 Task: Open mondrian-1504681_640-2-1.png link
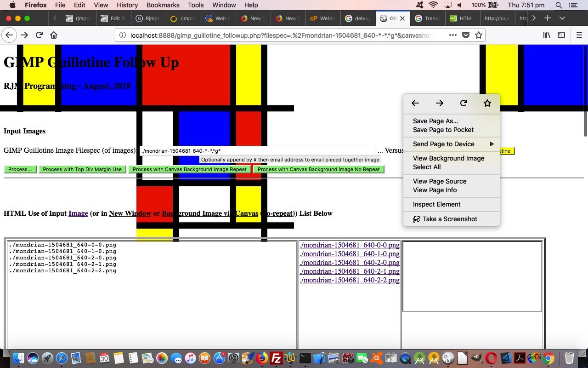coord(350,271)
